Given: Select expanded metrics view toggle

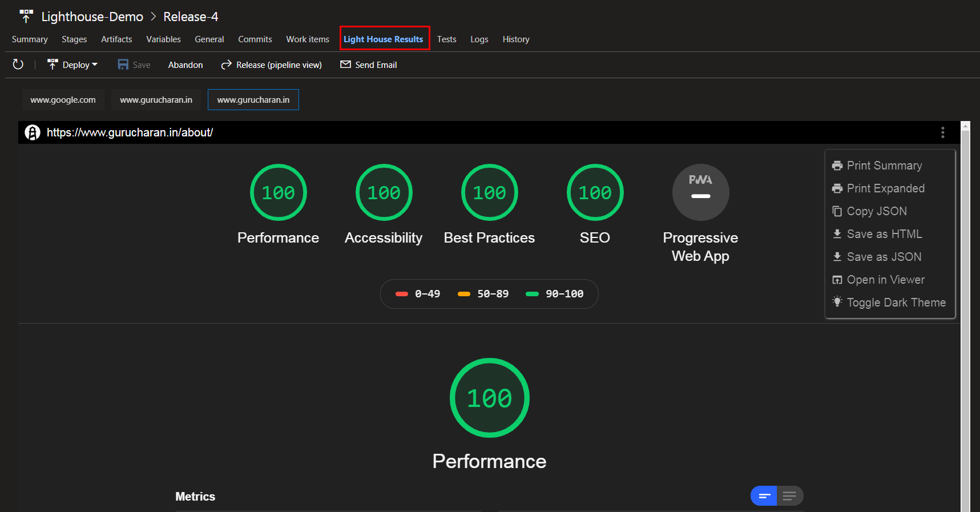Looking at the screenshot, I should pyautogui.click(x=790, y=495).
